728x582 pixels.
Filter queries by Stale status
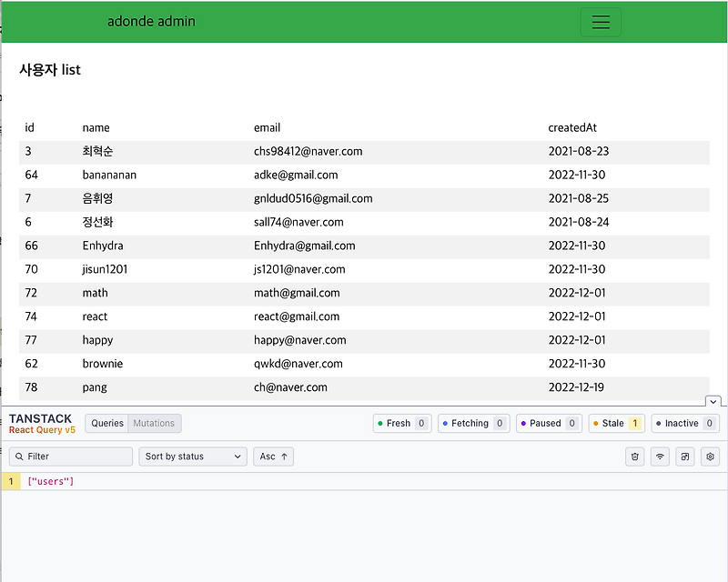616,423
